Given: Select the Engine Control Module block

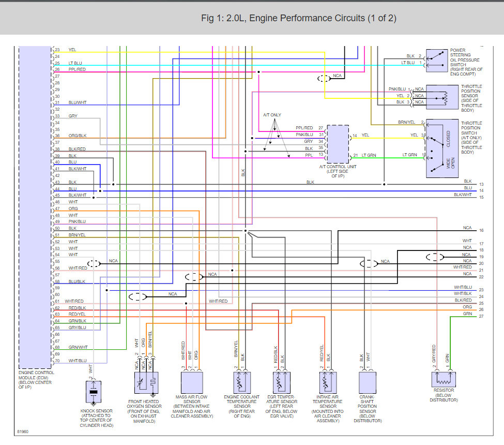Looking at the screenshot, I should click(x=35, y=207).
